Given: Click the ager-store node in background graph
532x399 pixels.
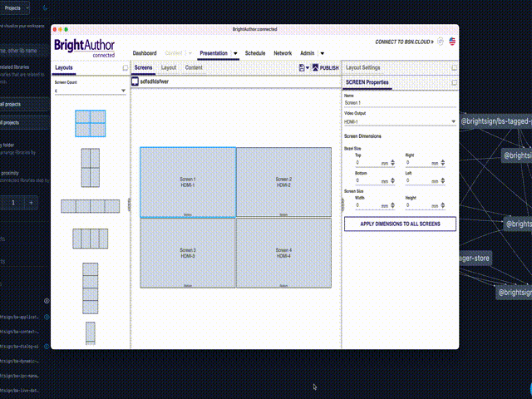Looking at the screenshot, I should 475,259.
